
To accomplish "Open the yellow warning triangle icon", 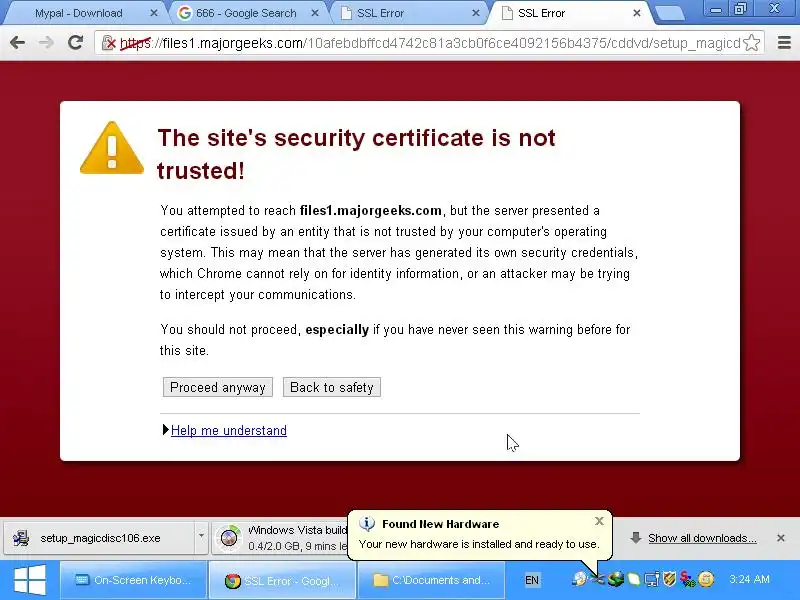I will click(112, 148).
